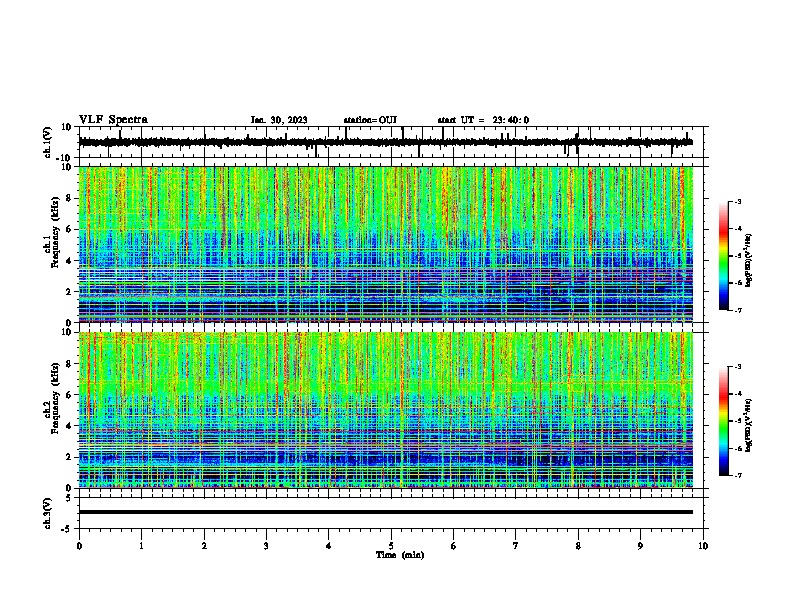792x612 pixels.
Task: Click the time axis tick label "3"
Action: coord(266,546)
